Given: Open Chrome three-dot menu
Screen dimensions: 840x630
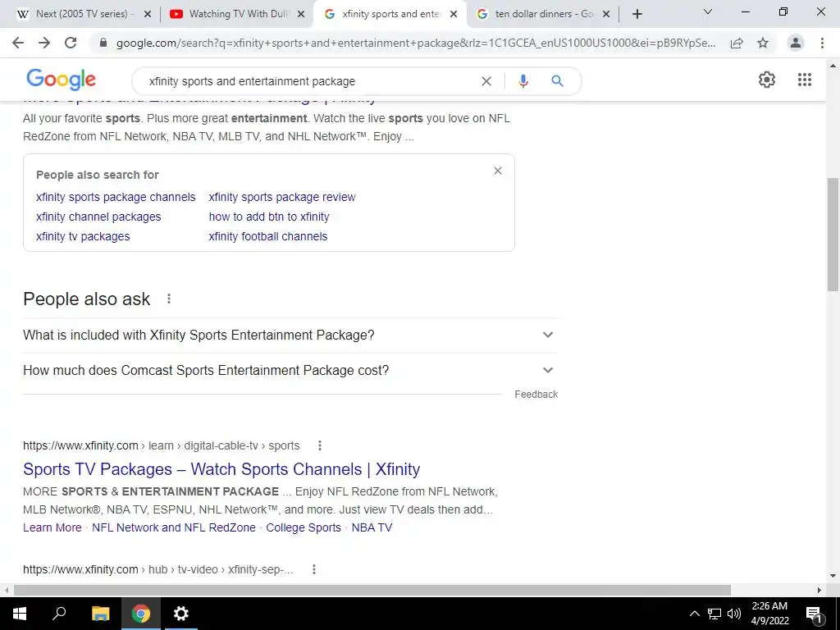Looking at the screenshot, I should [822, 43].
